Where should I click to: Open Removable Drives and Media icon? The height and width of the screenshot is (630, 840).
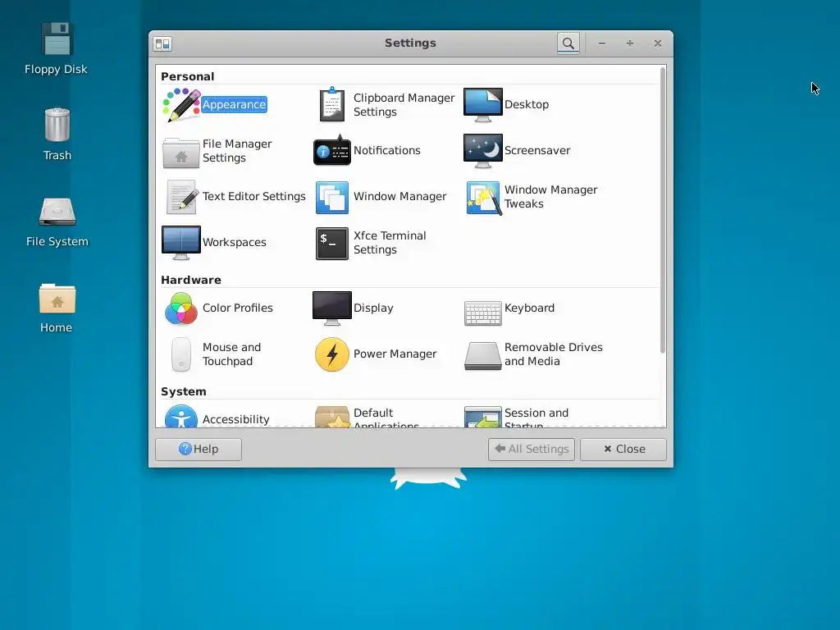click(x=482, y=356)
